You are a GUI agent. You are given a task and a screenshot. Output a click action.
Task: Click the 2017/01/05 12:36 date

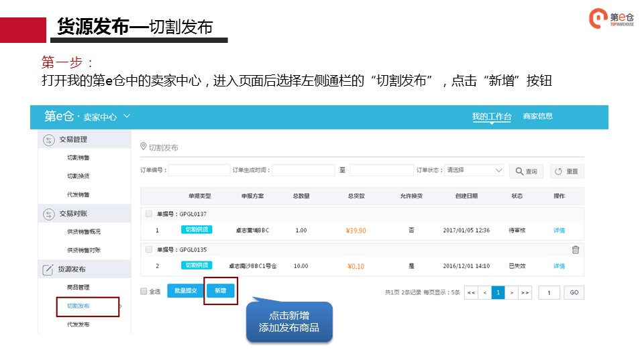[x=466, y=230]
